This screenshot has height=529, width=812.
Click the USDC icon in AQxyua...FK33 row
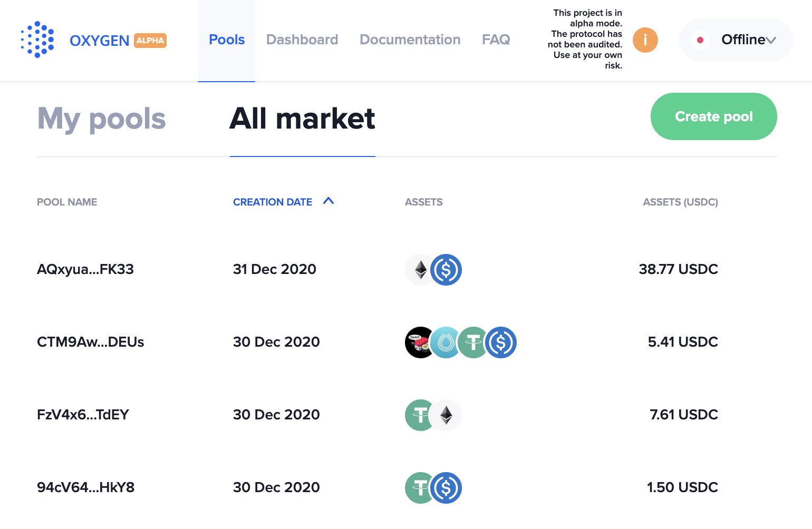pyautogui.click(x=447, y=270)
